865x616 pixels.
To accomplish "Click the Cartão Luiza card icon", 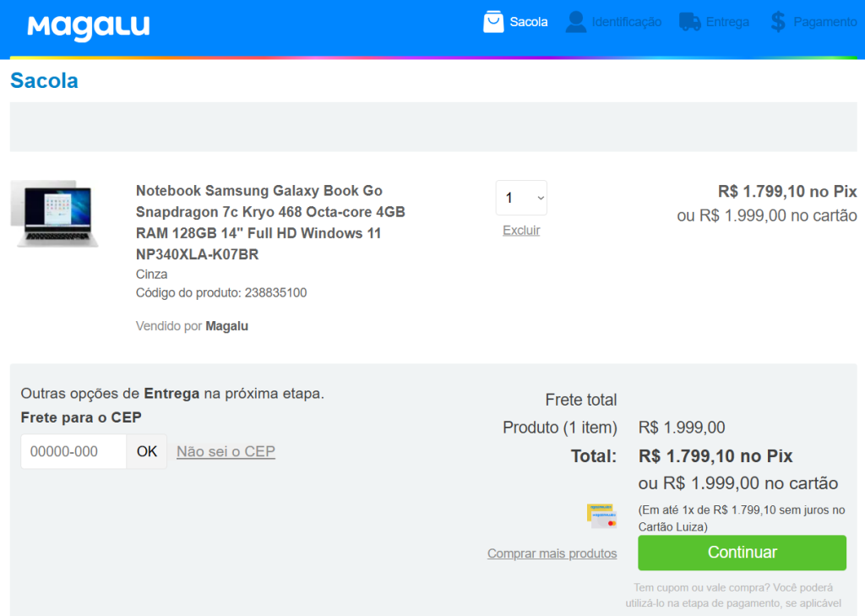I will tap(602, 515).
